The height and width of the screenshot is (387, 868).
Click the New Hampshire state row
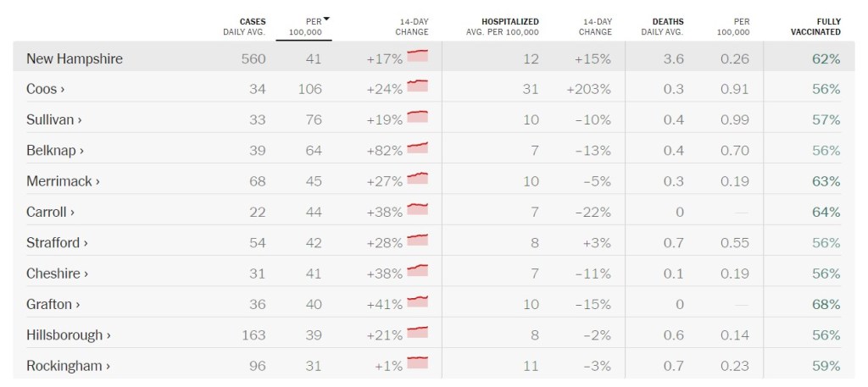(75, 58)
